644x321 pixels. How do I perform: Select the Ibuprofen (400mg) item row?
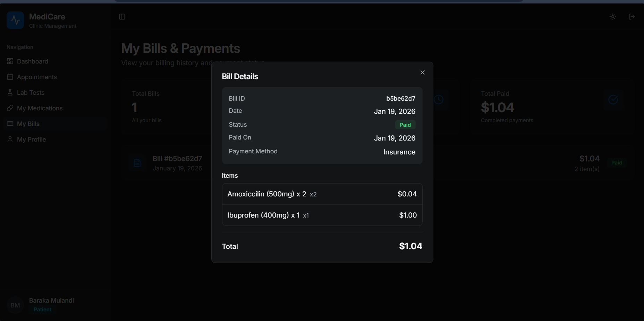322,215
